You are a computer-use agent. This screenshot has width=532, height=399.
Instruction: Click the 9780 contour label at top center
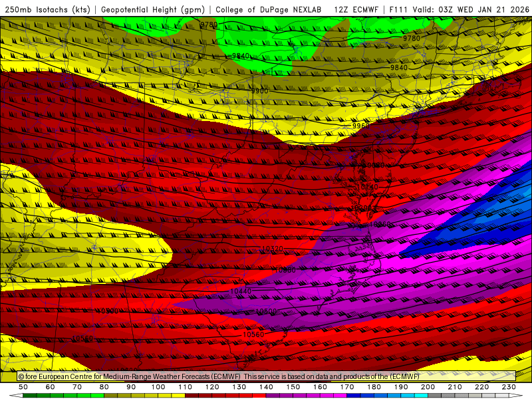click(209, 25)
